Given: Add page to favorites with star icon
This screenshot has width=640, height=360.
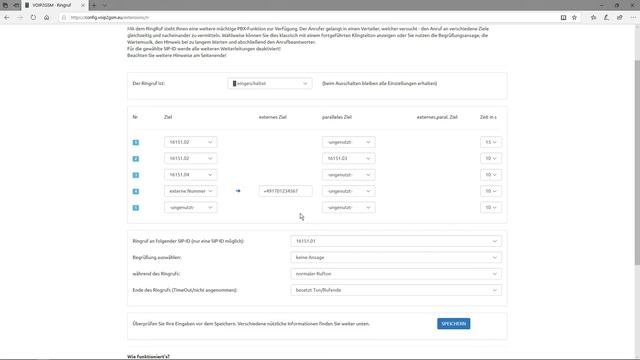Looking at the screenshot, I should [x=574, y=18].
